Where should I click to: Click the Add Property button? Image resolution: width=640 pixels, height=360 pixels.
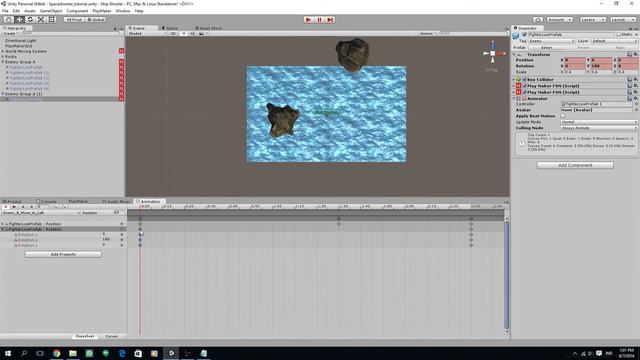point(63,254)
